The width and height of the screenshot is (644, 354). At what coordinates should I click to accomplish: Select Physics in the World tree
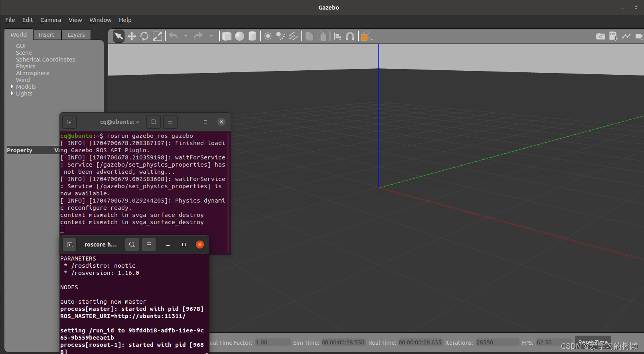tap(26, 66)
